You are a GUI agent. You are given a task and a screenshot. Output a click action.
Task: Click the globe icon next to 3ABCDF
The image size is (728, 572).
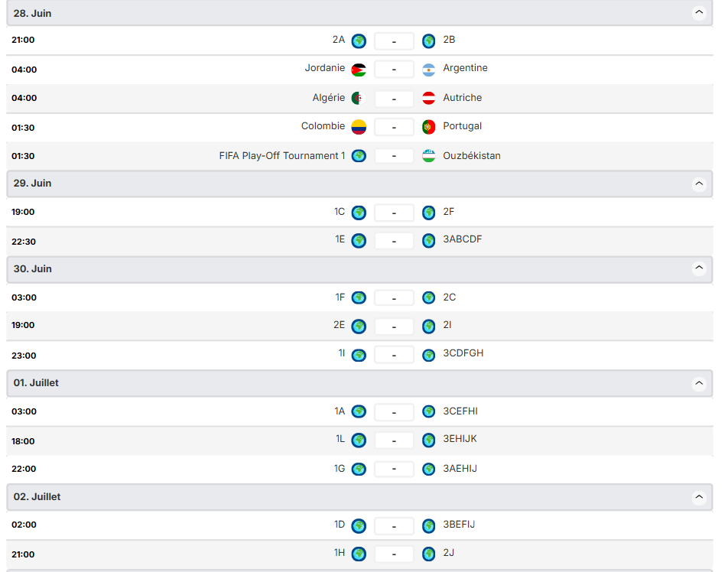click(429, 241)
